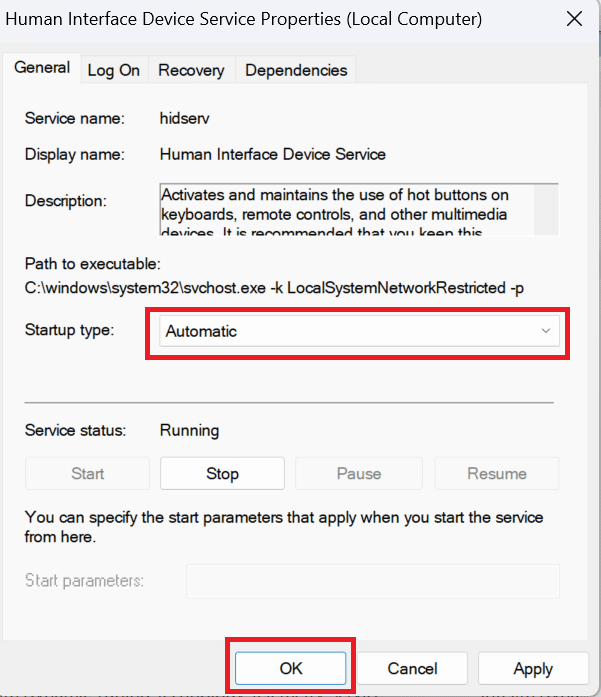This screenshot has width=601, height=697.
Task: Click the disabled Resume button
Action: pyautogui.click(x=497, y=473)
